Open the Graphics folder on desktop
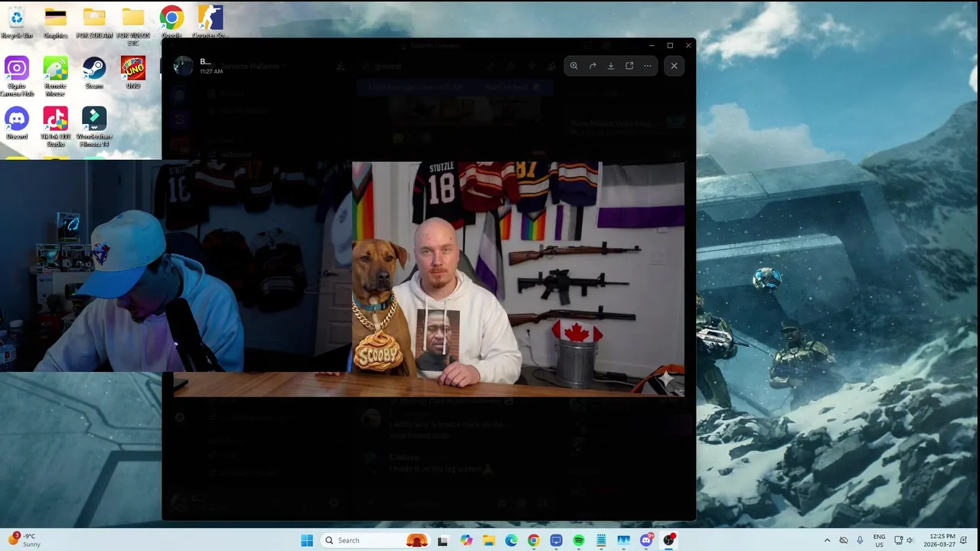 pyautogui.click(x=55, y=22)
